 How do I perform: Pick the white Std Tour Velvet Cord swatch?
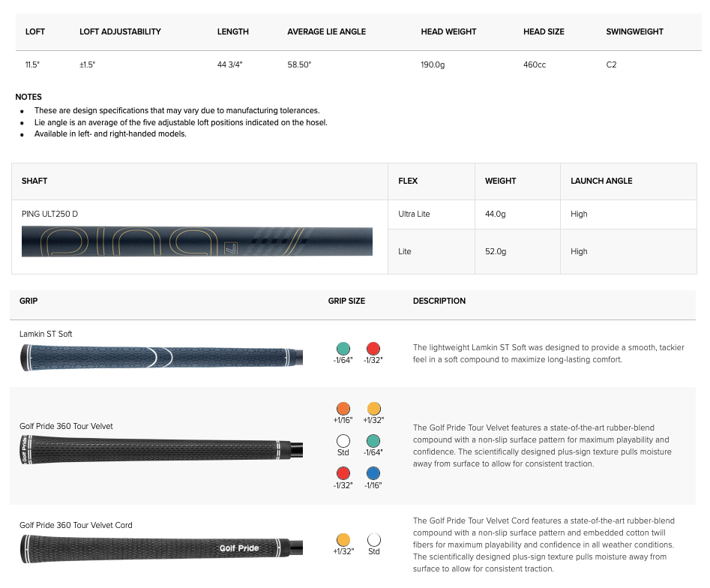374,540
